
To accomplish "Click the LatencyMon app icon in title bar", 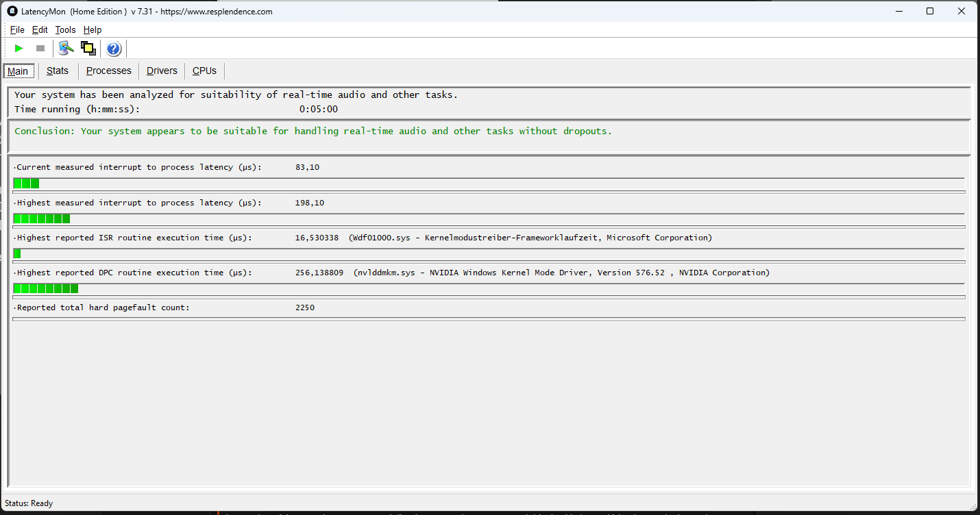I will 12,11.
